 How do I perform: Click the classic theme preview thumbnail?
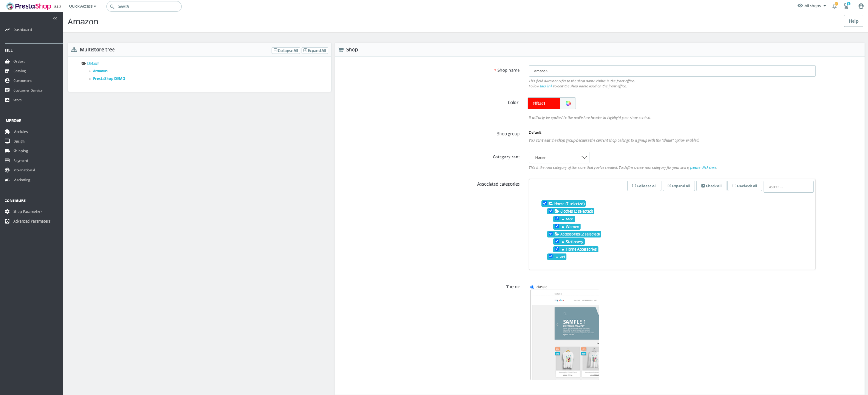pos(565,335)
